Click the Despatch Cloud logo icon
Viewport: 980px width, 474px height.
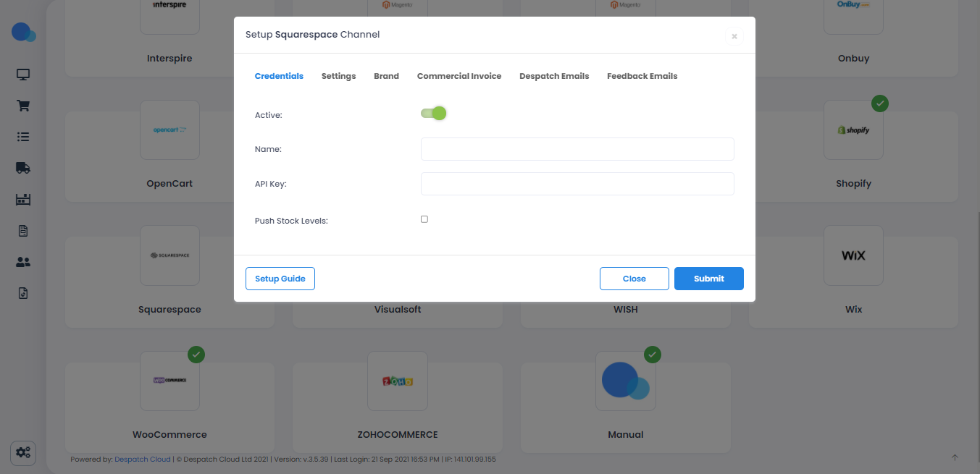pos(23,33)
